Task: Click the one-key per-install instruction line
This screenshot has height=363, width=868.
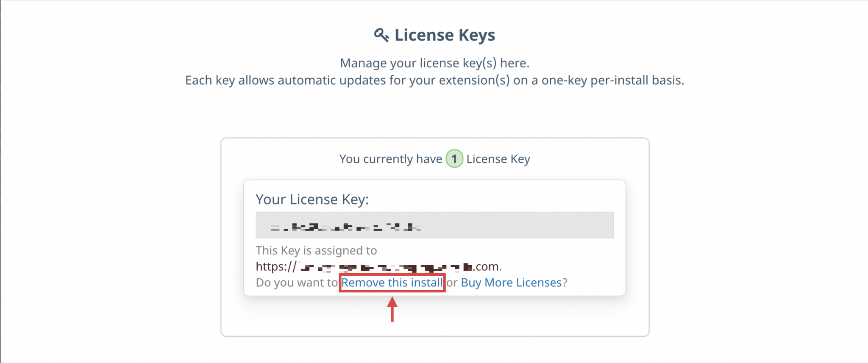Action: [x=434, y=80]
